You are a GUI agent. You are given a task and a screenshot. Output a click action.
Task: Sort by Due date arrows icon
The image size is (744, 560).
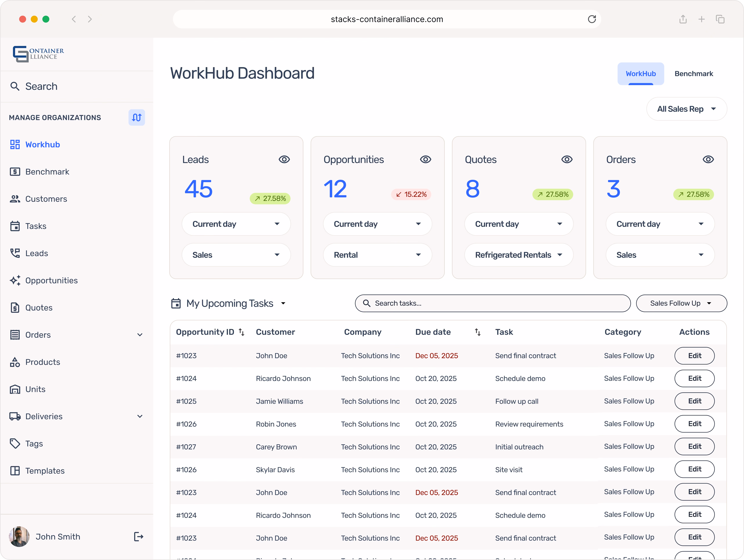point(478,332)
